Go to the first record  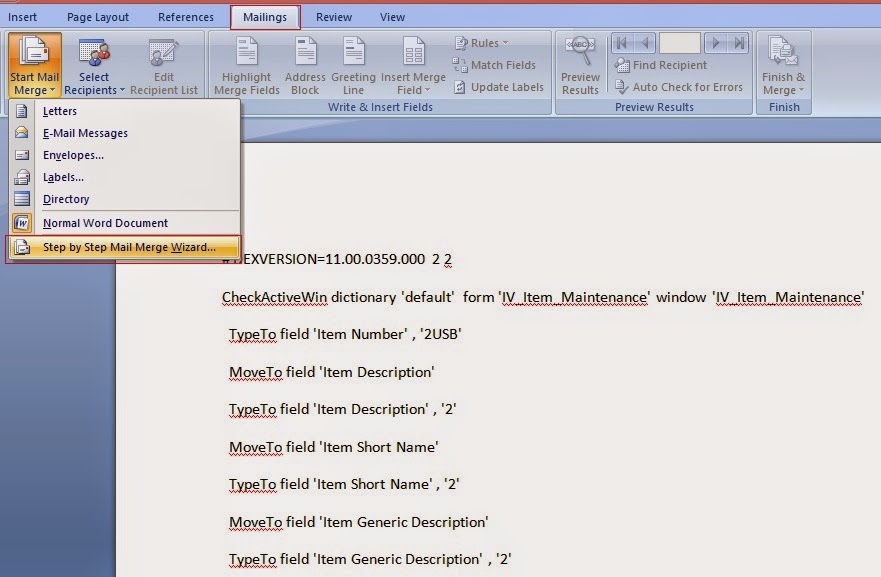coord(622,43)
